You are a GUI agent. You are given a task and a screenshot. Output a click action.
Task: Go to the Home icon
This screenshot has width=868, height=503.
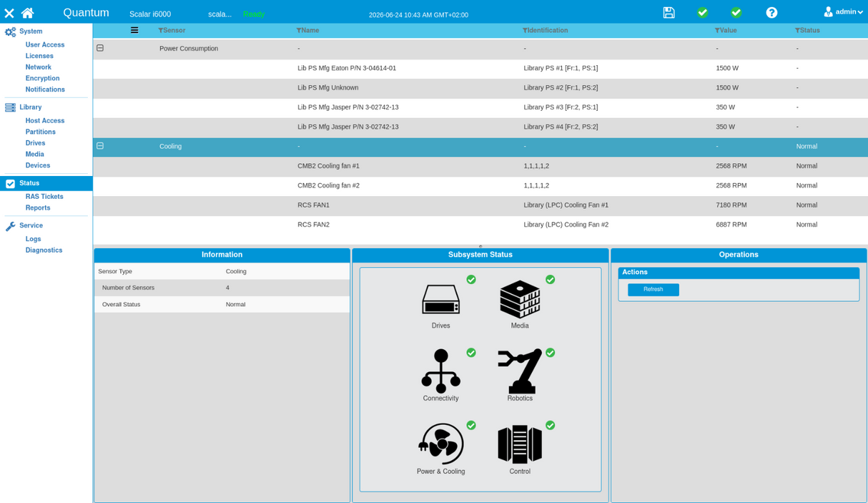click(27, 12)
